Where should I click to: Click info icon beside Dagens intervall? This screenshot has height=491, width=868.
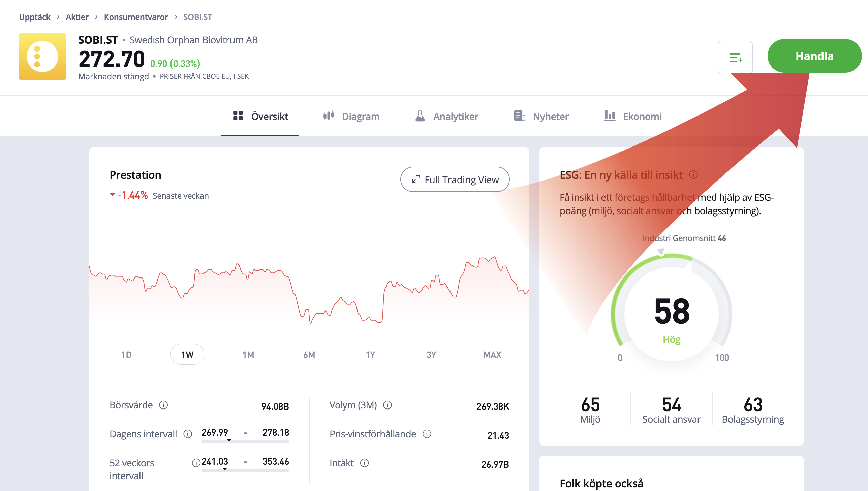(188, 434)
